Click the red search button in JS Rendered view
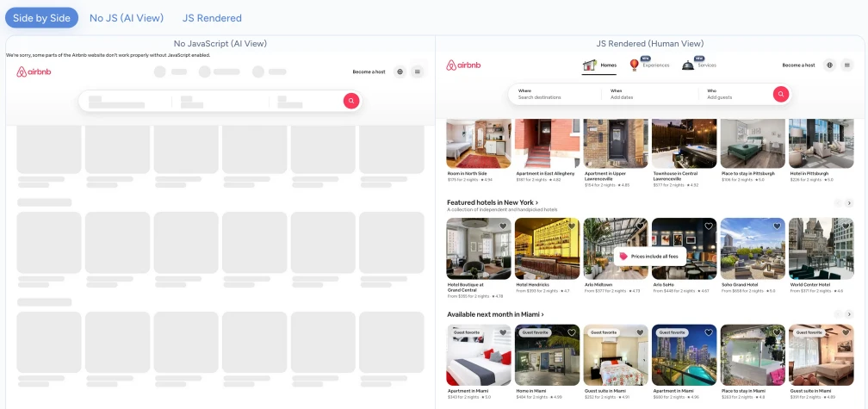 click(780, 94)
